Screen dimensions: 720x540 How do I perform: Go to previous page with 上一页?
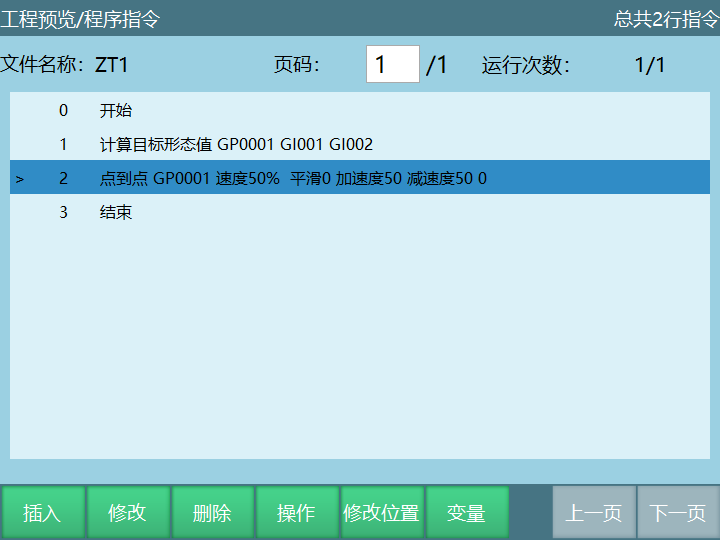pos(594,513)
